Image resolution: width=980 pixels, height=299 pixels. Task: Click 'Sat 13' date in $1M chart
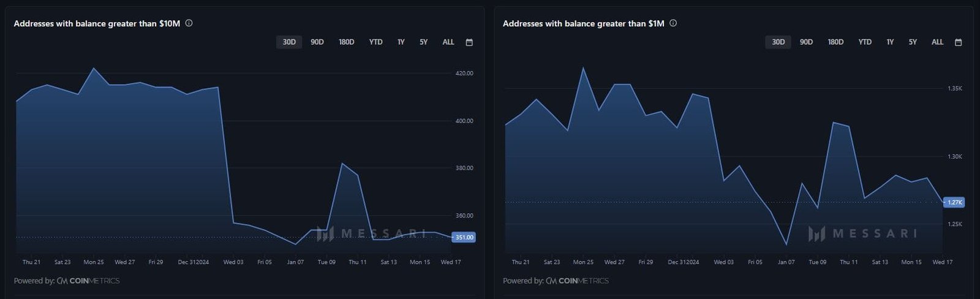(x=880, y=262)
